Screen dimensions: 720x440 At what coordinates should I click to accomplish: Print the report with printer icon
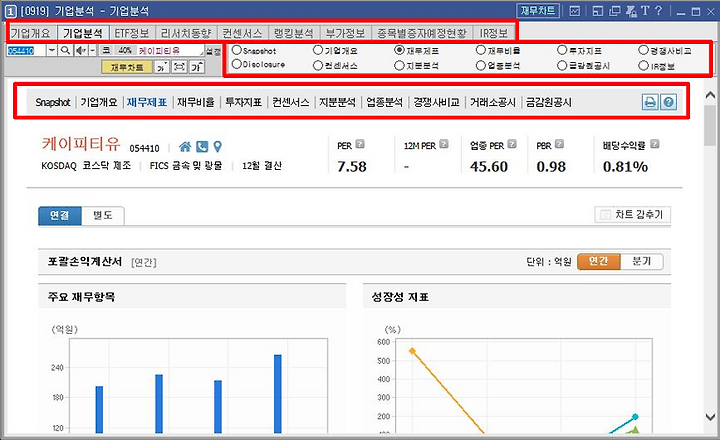[650, 102]
